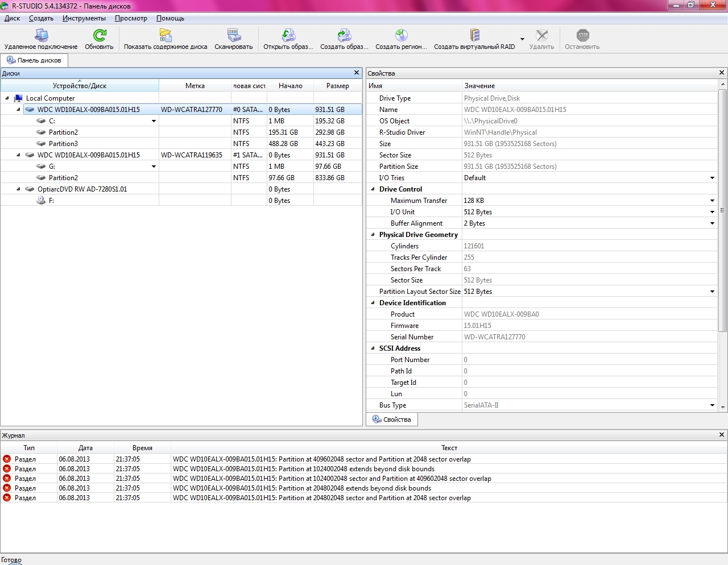
Task: Collapse the Device Identification section
Action: tap(373, 303)
